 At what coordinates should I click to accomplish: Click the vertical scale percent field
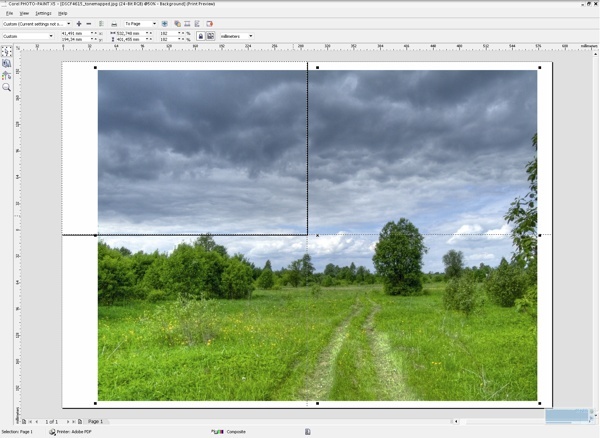(171, 39)
